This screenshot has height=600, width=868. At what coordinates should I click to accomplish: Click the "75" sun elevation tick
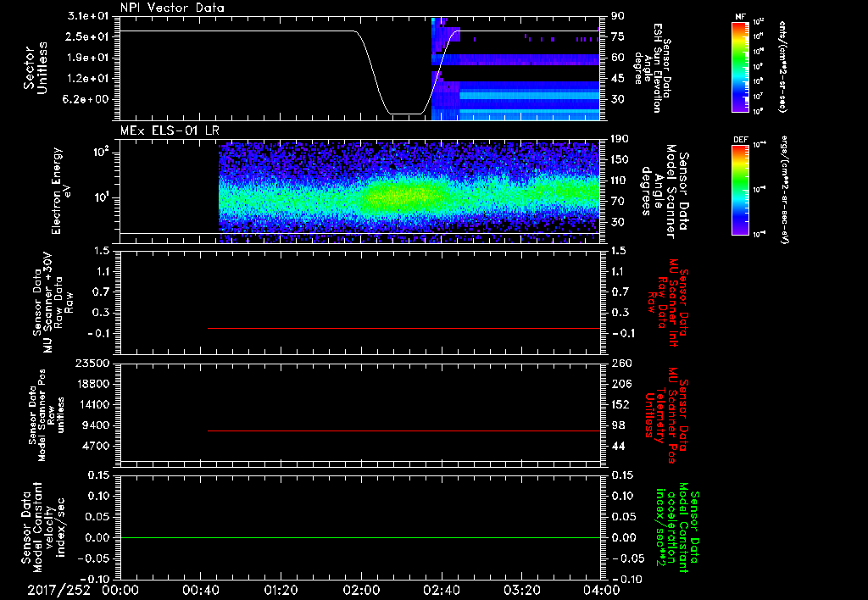click(618, 36)
